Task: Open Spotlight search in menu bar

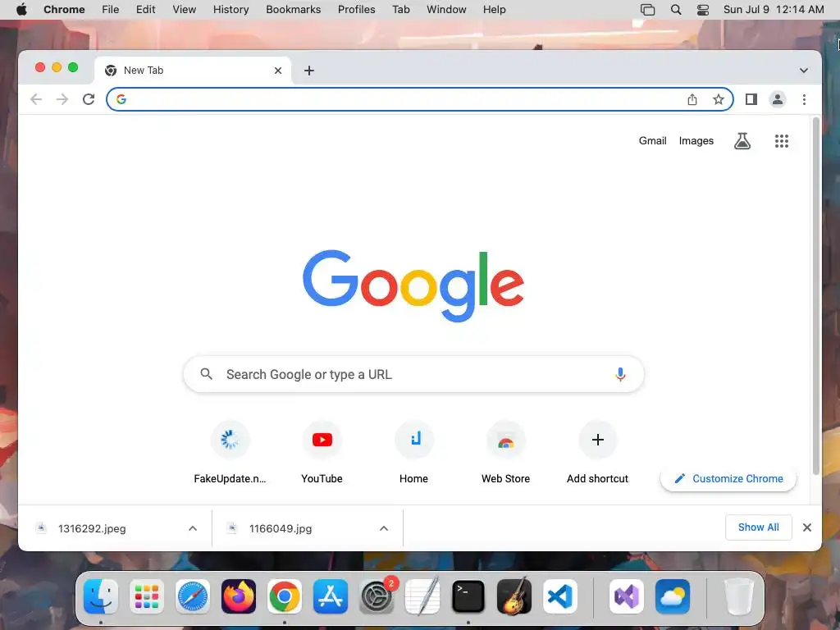Action: coord(676,10)
